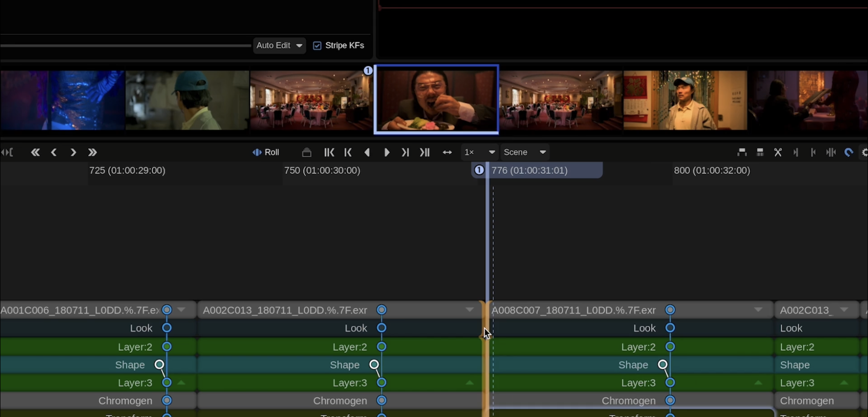Select Layer:2 row label in A002C013_180711 clip
This screenshot has height=417, width=868.
350,347
